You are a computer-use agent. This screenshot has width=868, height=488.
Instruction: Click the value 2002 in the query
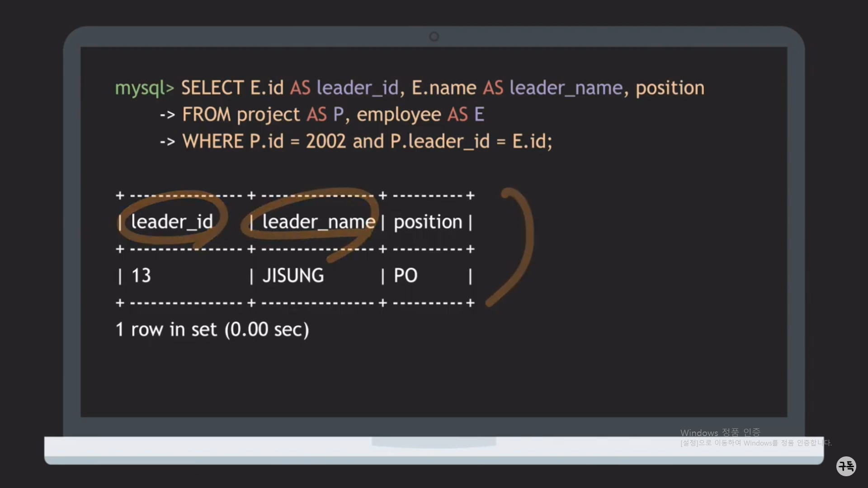click(x=325, y=141)
